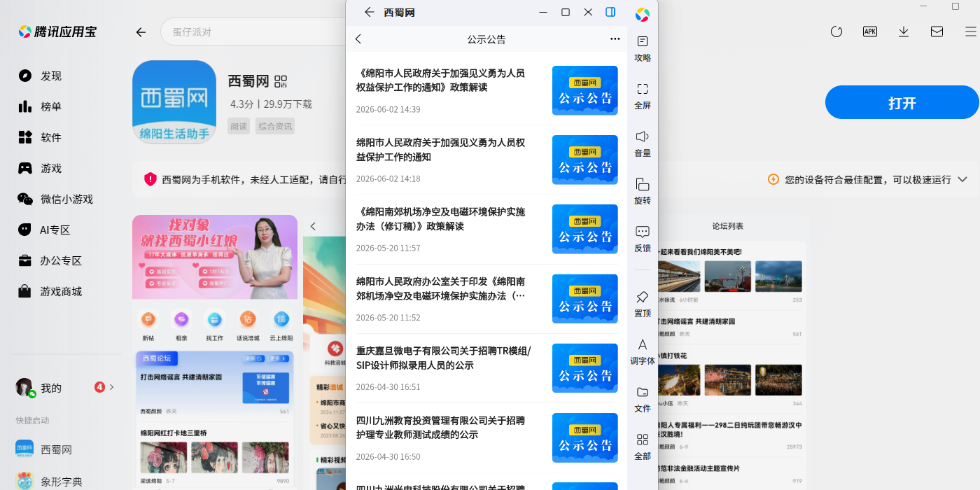
Task: Open 攻略 guide in side toolbar
Action: coord(643,49)
